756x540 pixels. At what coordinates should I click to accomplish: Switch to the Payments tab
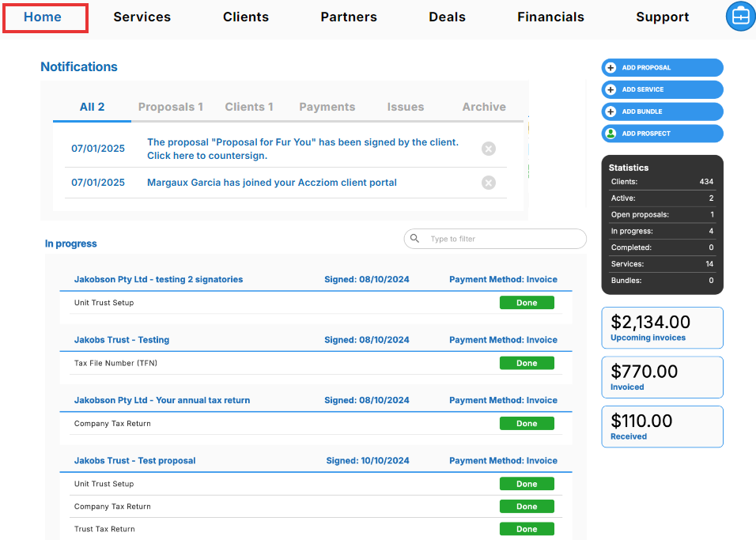click(x=327, y=107)
